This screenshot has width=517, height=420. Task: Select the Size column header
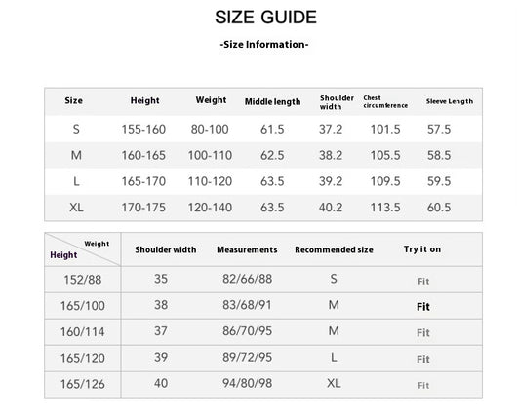pyautogui.click(x=73, y=100)
